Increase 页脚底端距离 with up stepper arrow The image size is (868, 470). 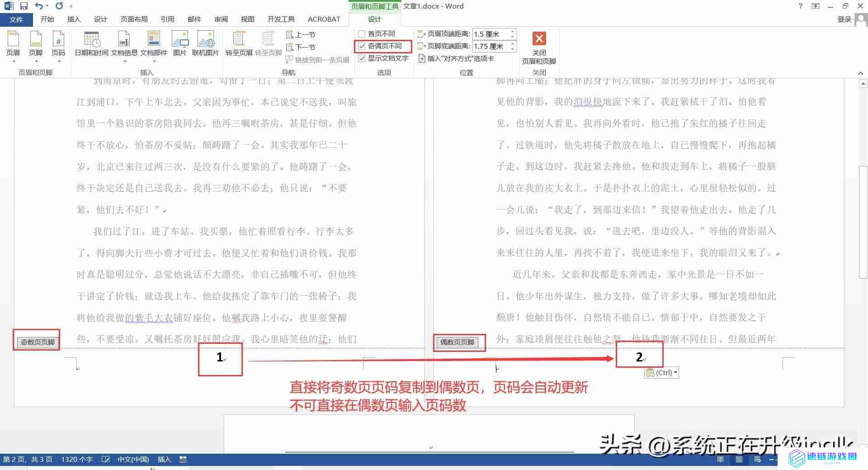coord(512,44)
